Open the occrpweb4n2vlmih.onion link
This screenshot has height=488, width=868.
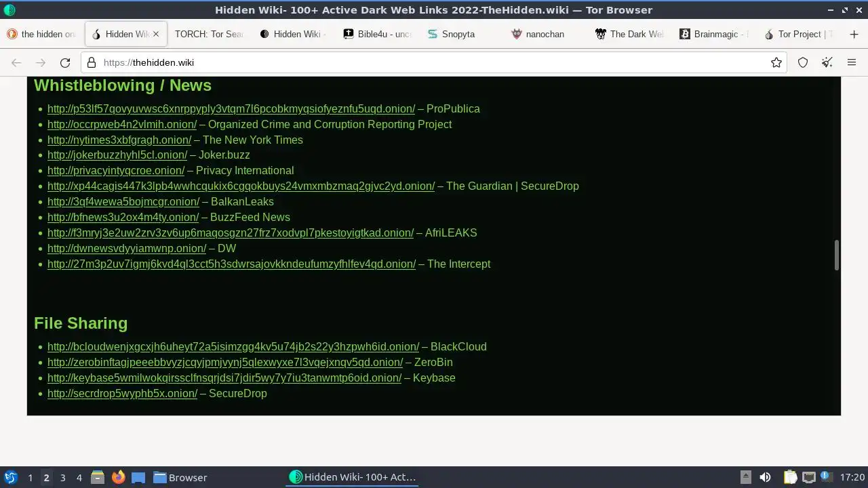pyautogui.click(x=122, y=124)
